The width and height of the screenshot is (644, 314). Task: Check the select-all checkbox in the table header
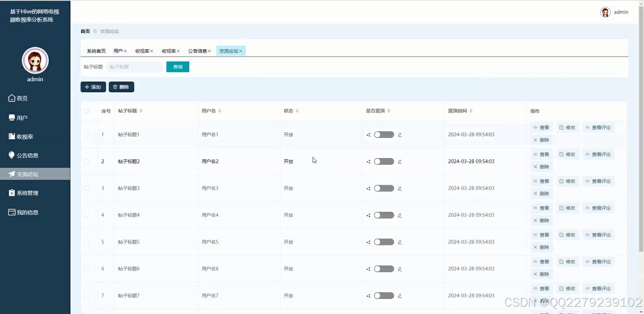tap(88, 111)
